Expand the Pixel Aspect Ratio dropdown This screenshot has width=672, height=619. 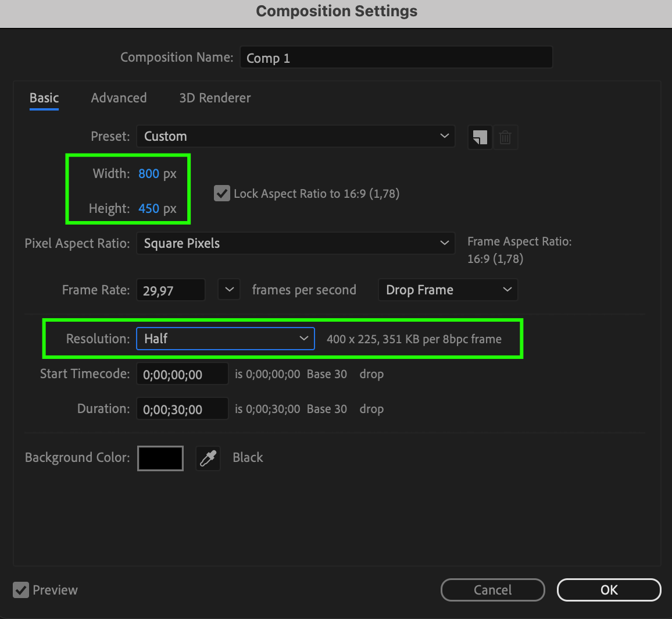[295, 243]
